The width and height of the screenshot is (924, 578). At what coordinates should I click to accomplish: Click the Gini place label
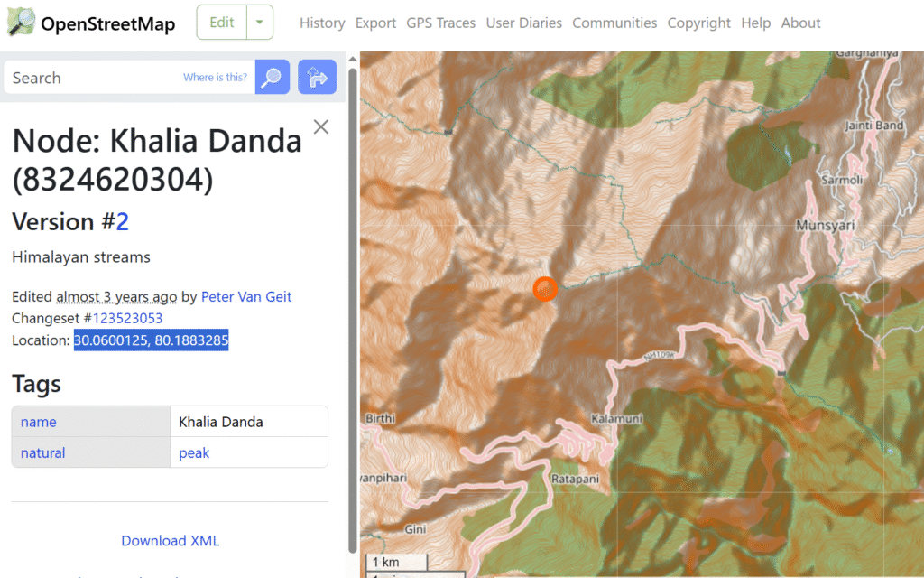(x=415, y=529)
